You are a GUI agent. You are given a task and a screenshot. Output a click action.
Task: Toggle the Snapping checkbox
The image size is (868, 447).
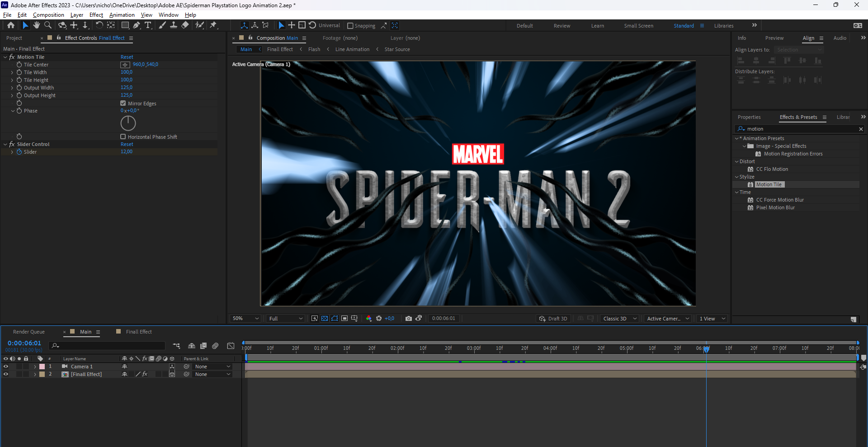[350, 26]
